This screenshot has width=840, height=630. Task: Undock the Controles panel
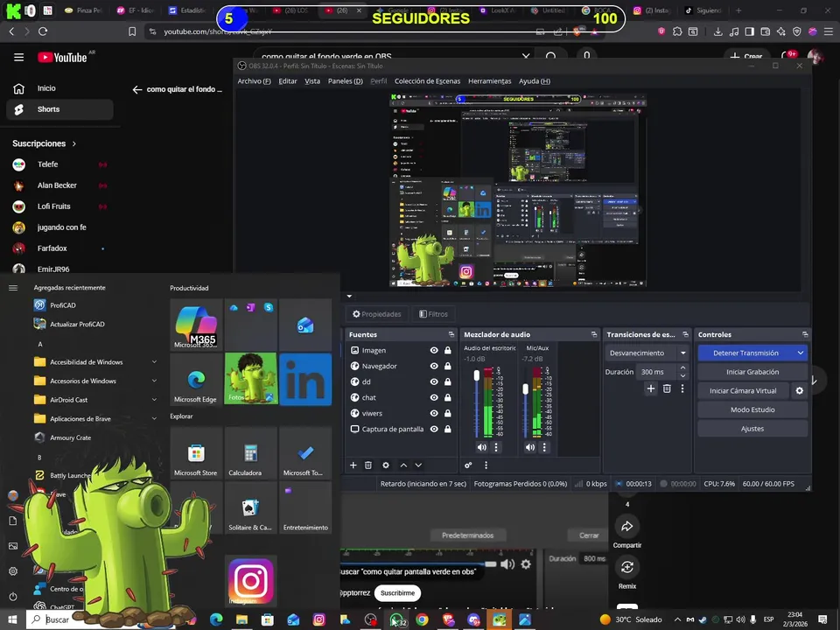click(x=805, y=334)
